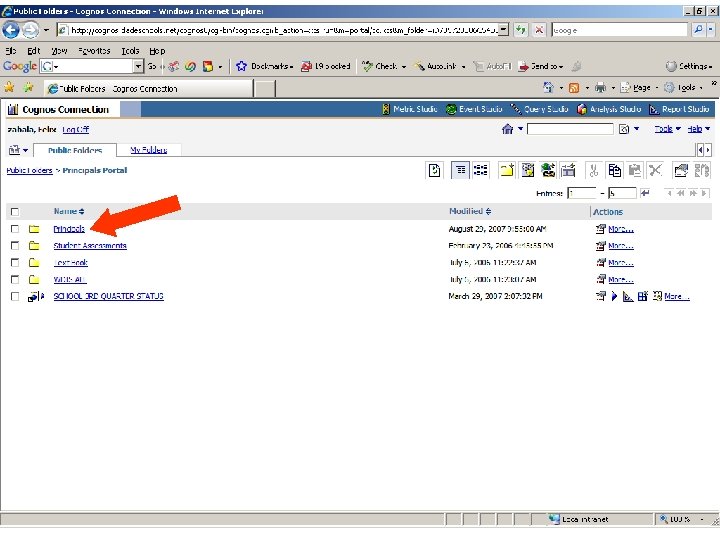Sort by the Name column header

[69, 211]
